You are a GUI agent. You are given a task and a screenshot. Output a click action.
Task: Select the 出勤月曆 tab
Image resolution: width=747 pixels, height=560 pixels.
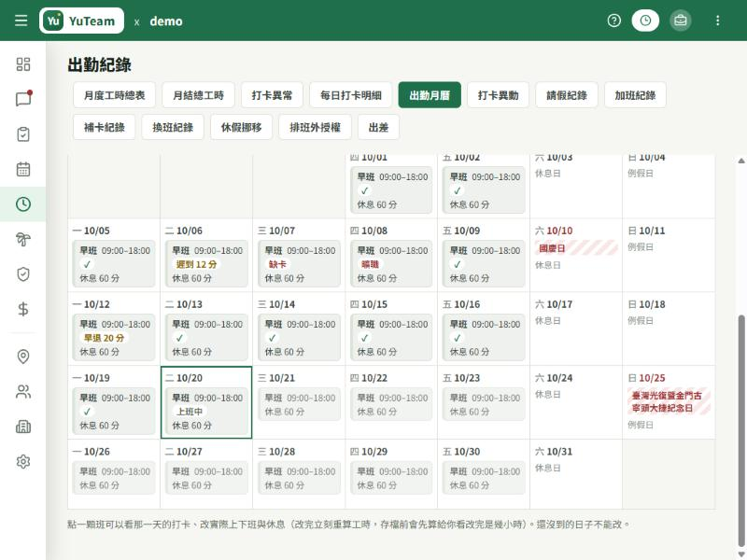[x=430, y=95]
